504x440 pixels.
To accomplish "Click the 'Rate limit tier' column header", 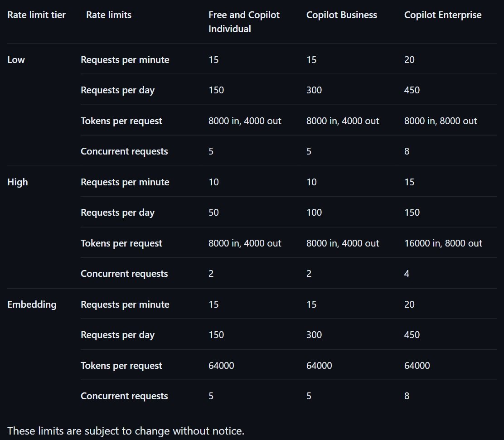I will click(x=36, y=15).
